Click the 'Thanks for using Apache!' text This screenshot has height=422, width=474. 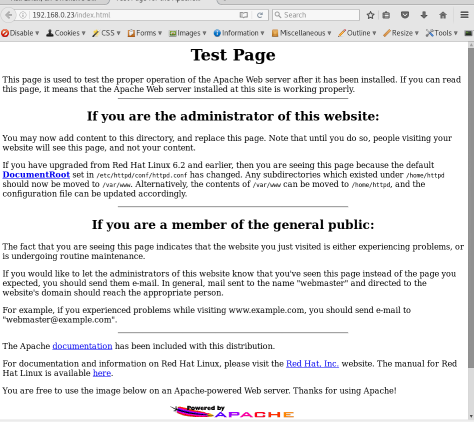[345, 391]
